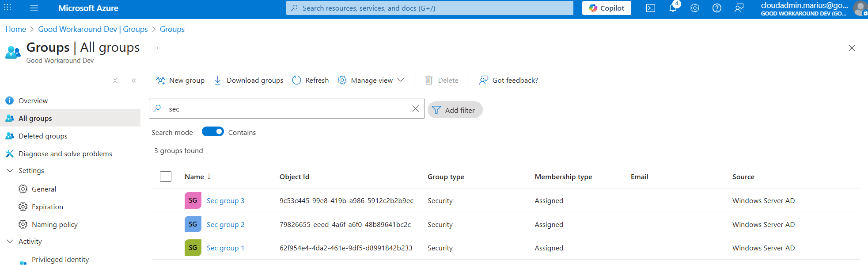Screen dimensions: 868x265
Task: Click into the group search field
Action: (x=287, y=109)
